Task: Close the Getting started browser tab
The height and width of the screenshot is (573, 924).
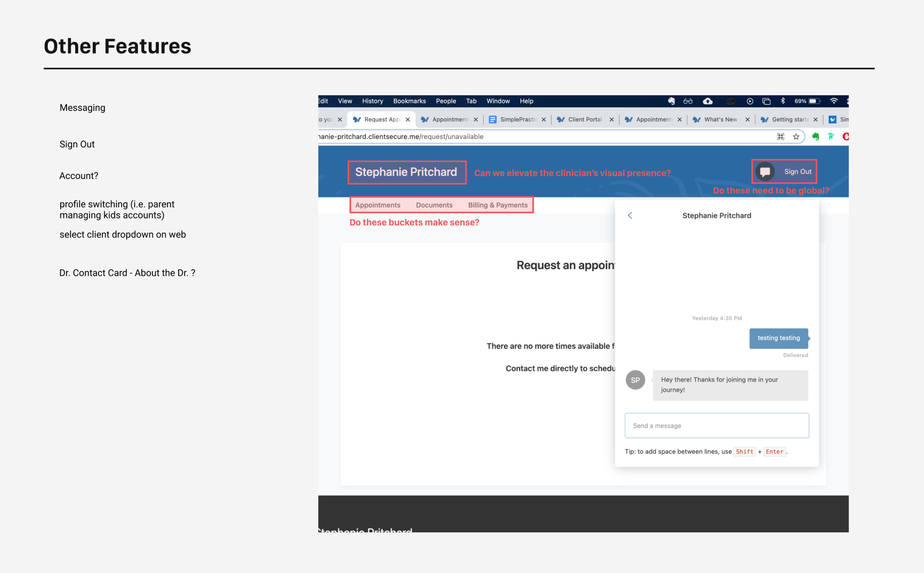Action: click(815, 119)
